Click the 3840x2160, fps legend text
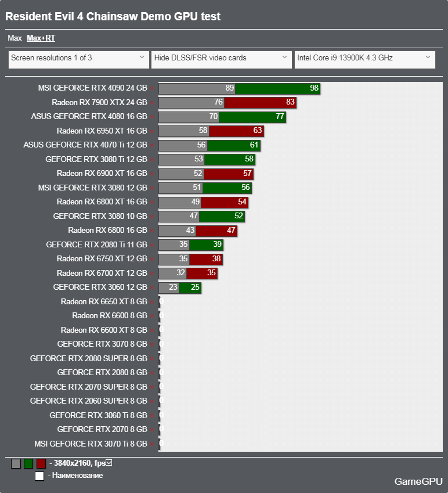 pyautogui.click(x=80, y=463)
